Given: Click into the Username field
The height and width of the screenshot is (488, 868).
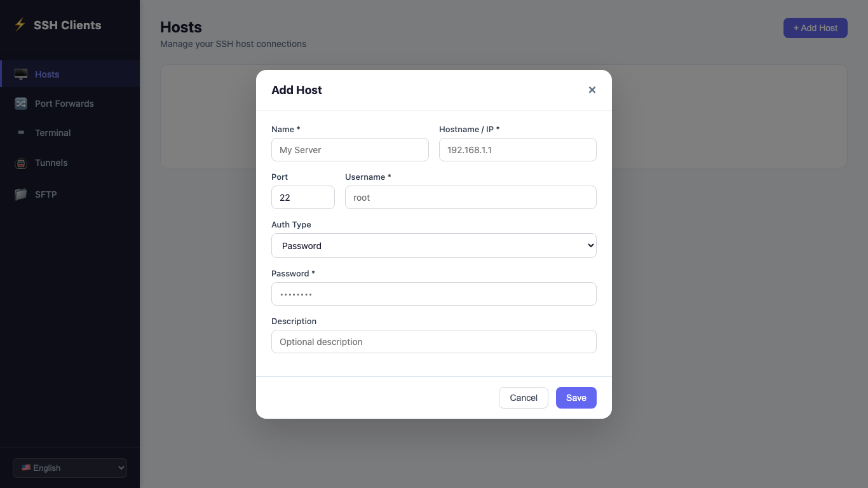Looking at the screenshot, I should pyautogui.click(x=470, y=198).
